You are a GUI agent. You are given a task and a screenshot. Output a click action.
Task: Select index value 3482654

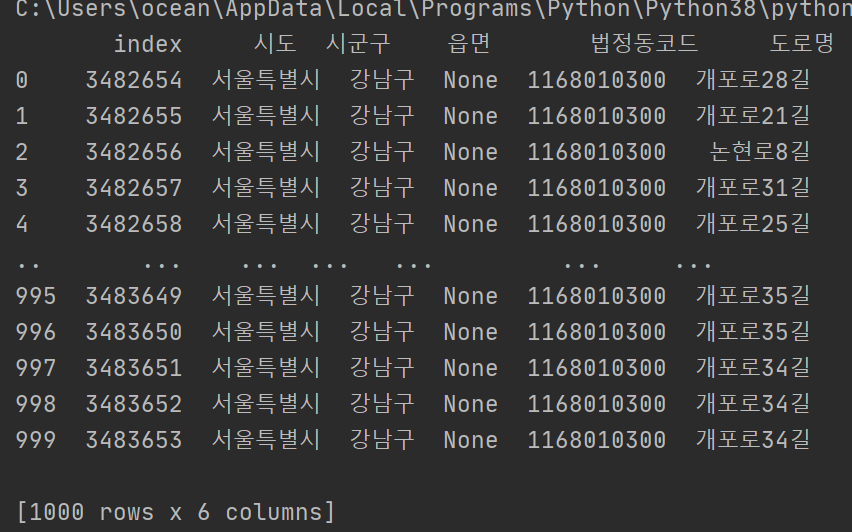(134, 80)
